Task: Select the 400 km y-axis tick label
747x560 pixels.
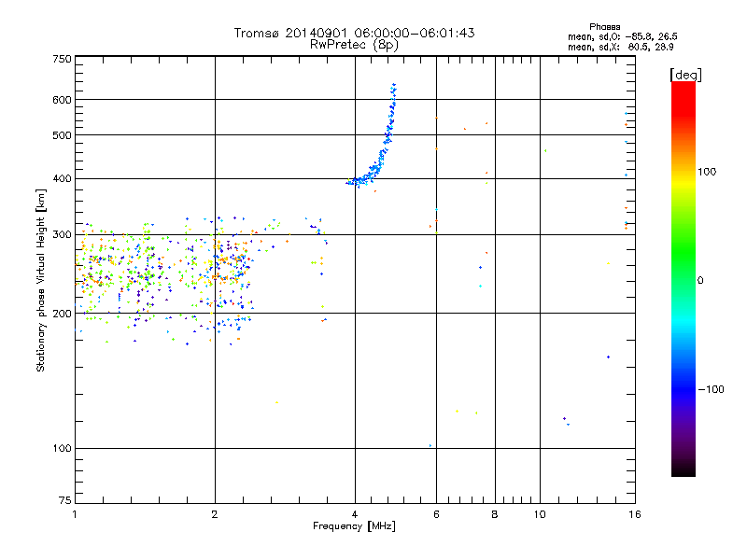Action: 61,178
